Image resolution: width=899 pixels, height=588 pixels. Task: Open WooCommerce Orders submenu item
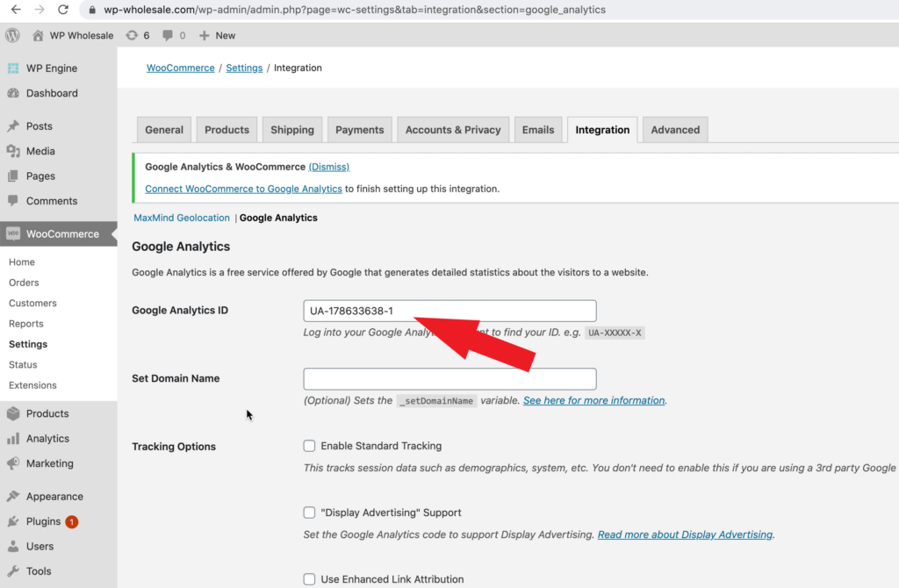pos(24,283)
